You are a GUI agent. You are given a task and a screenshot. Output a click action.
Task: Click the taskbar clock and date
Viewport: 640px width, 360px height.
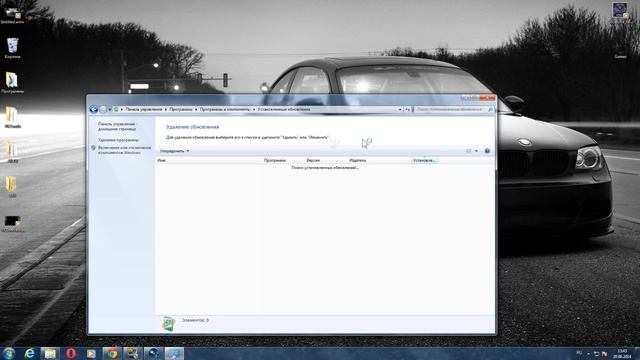pyautogui.click(x=622, y=353)
